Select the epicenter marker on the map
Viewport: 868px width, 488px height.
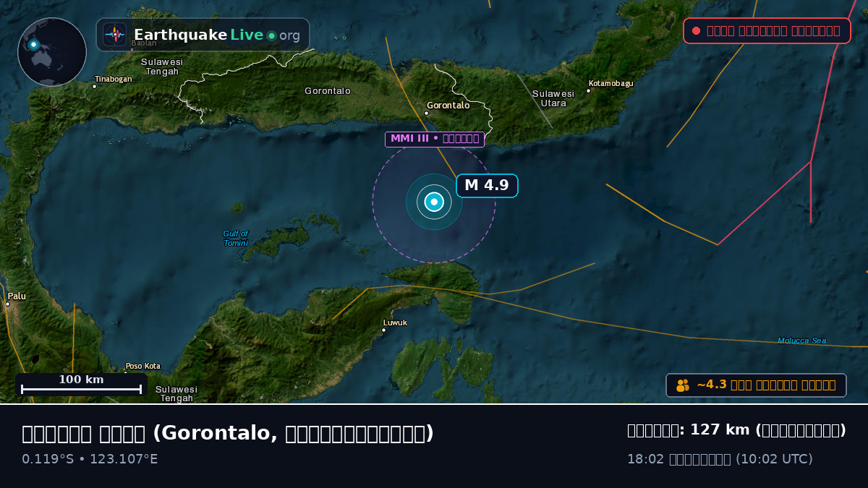tap(434, 202)
